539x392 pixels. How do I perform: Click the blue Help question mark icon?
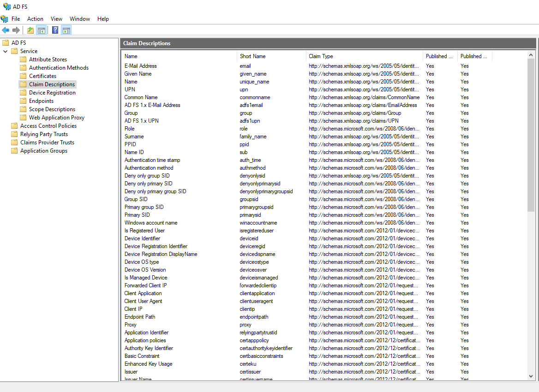tap(55, 30)
